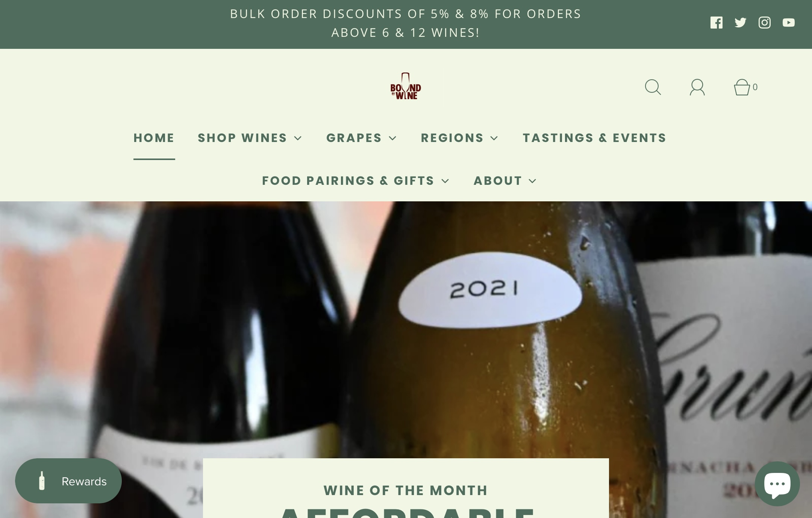Open the Twitter social link icon
The width and height of the screenshot is (812, 518).
point(740,23)
